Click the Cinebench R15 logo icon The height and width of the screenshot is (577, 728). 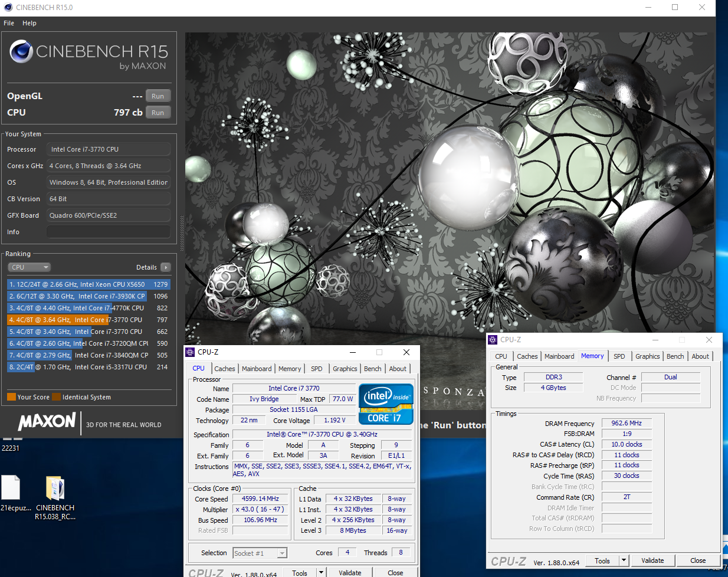21,52
